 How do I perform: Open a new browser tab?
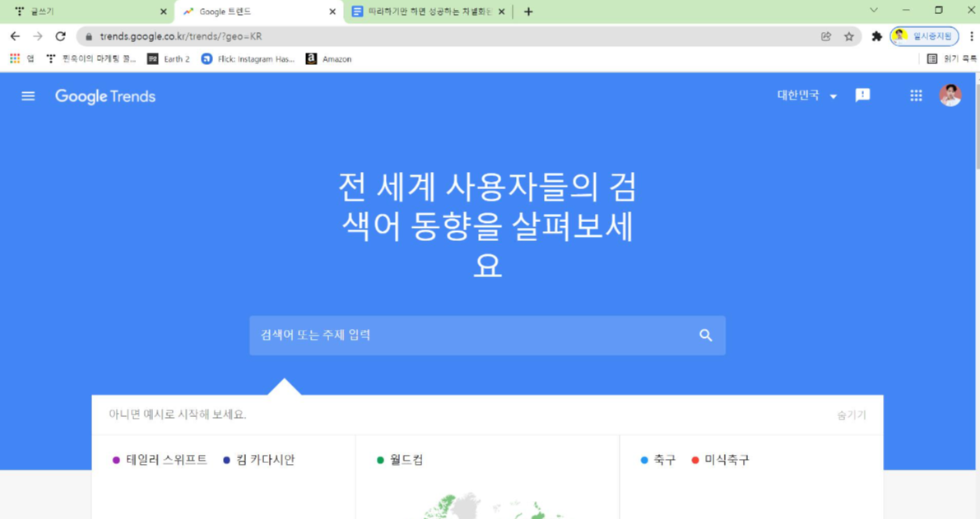528,12
